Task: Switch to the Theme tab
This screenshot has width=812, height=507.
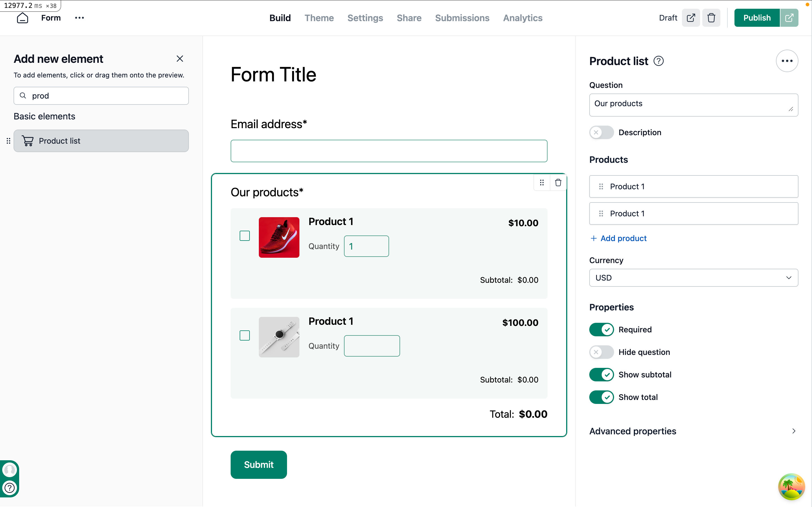Action: (x=319, y=18)
